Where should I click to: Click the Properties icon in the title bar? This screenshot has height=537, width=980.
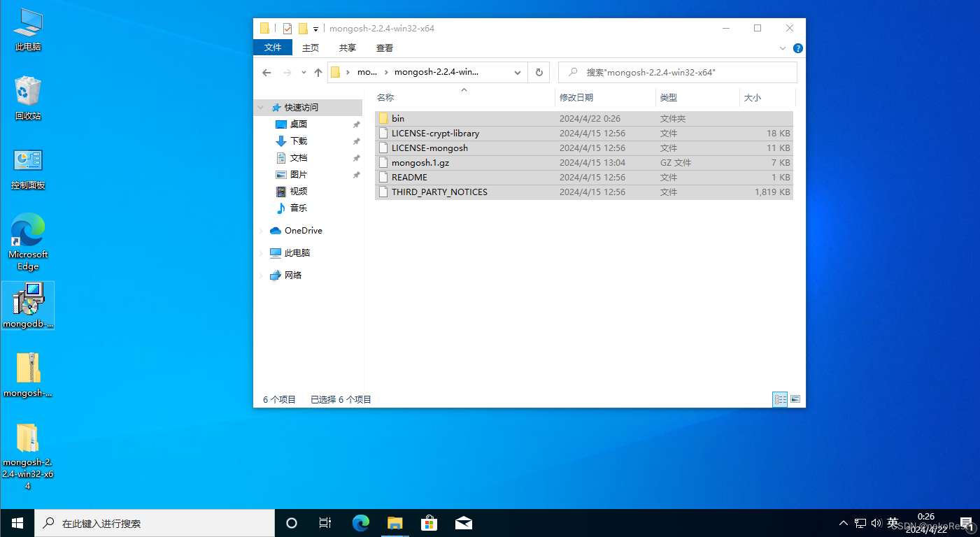287,29
